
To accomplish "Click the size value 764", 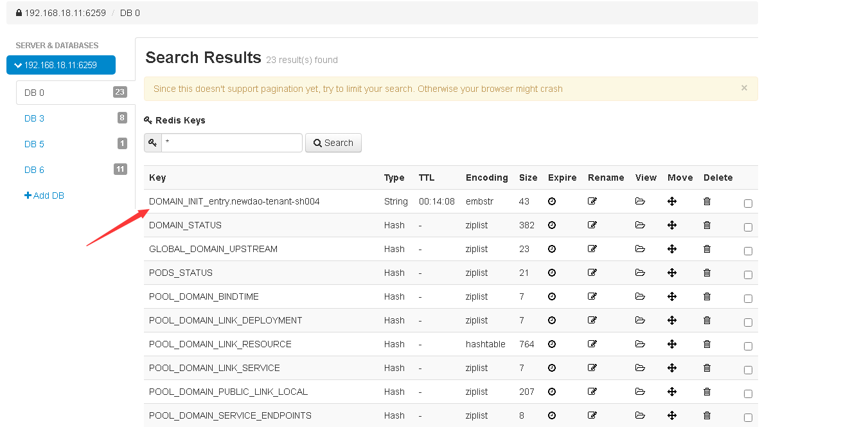I will 527,344.
